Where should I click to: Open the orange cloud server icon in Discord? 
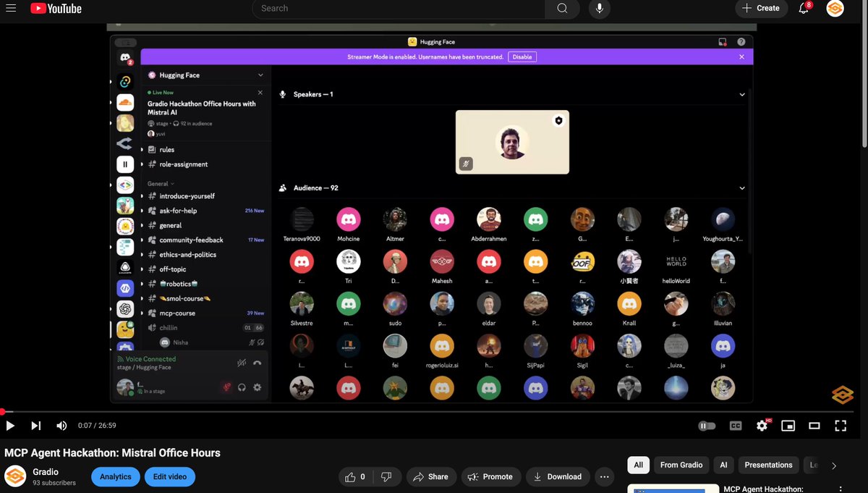[125, 102]
